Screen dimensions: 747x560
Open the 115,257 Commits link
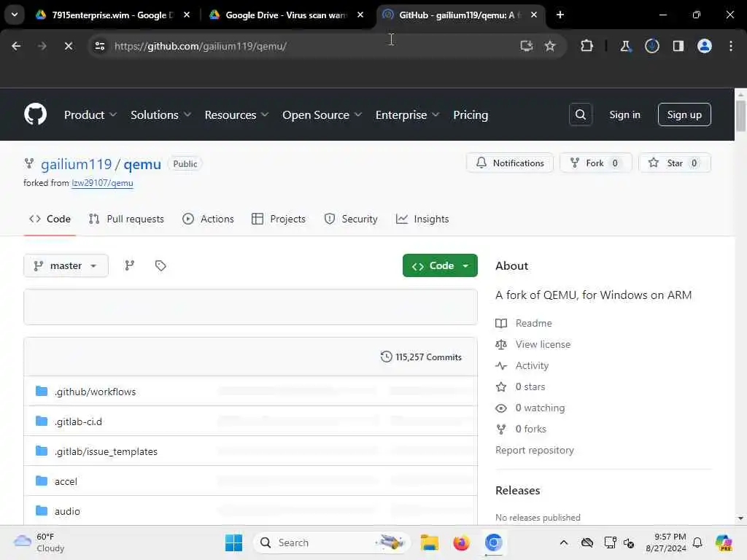(421, 357)
